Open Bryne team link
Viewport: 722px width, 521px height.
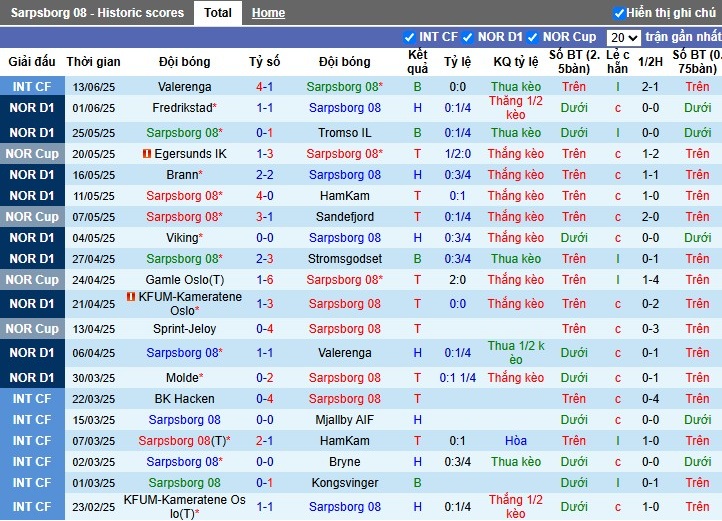(344, 462)
